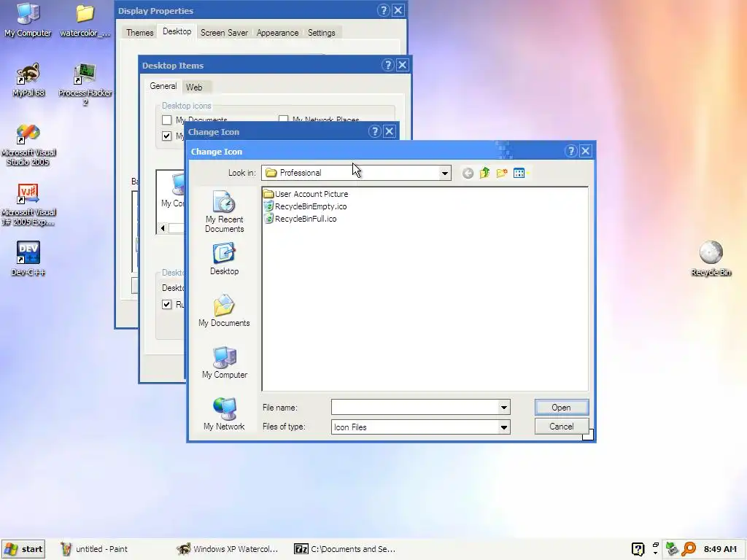
Task: Switch to untitled - Paint taskbar button
Action: 96,549
